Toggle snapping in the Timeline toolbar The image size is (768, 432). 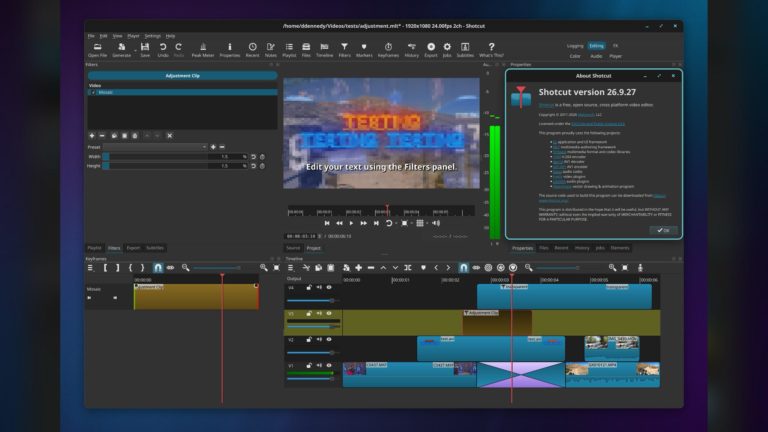click(x=463, y=267)
